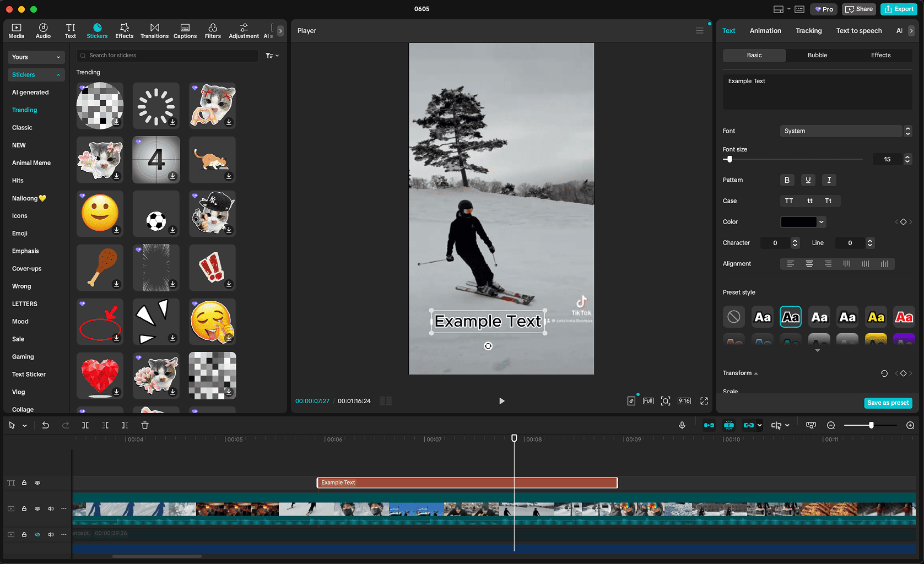Click the Font size slider handle
This screenshot has height=564, width=924.
(730, 159)
